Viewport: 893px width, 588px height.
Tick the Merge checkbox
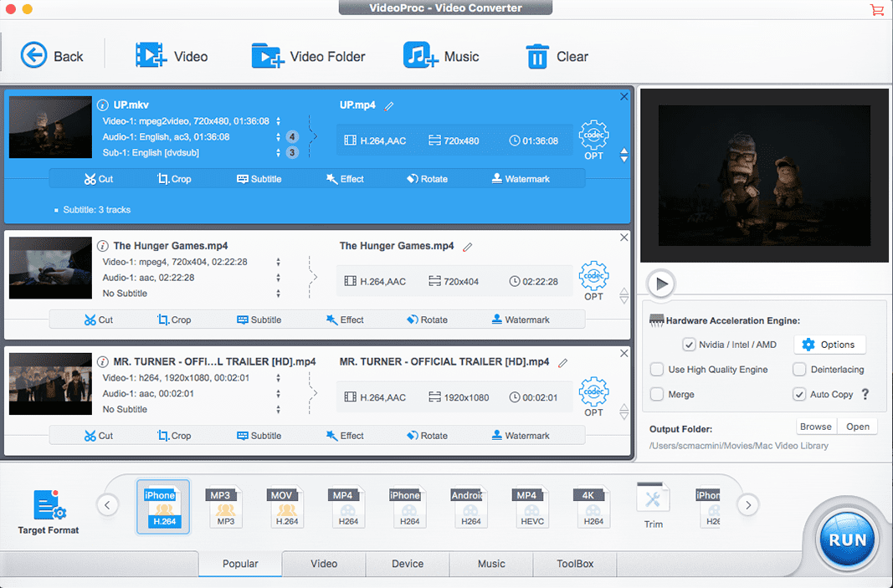658,394
